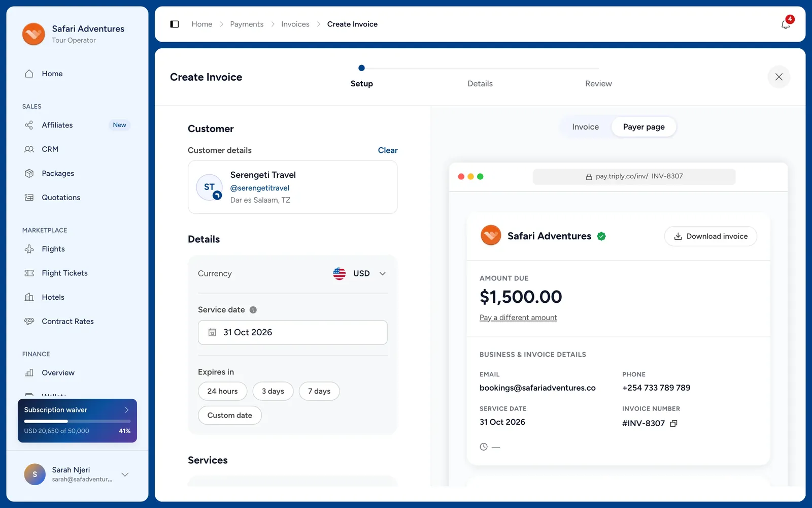Image resolution: width=812 pixels, height=508 pixels.
Task: Click the subscription waiver progress bar
Action: (77, 421)
